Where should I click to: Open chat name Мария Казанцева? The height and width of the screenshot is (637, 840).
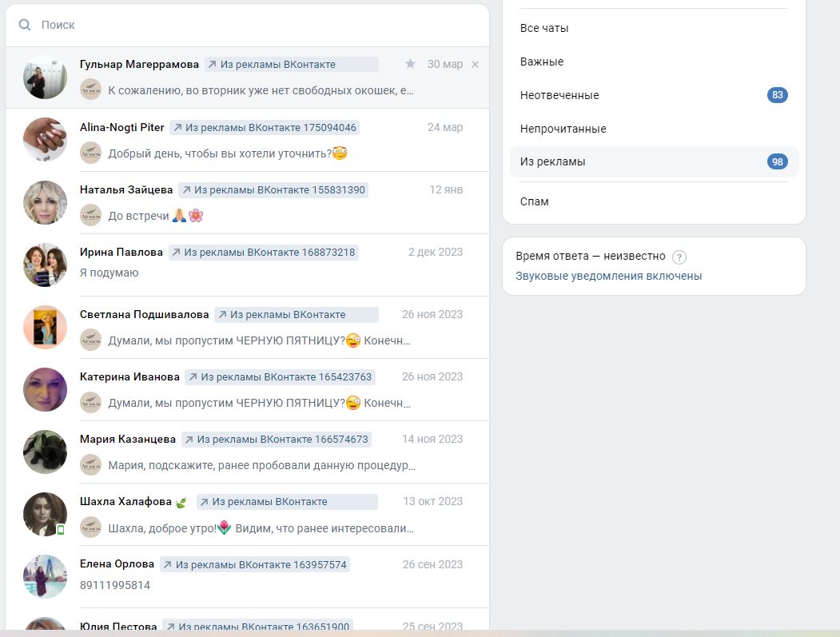coord(128,440)
